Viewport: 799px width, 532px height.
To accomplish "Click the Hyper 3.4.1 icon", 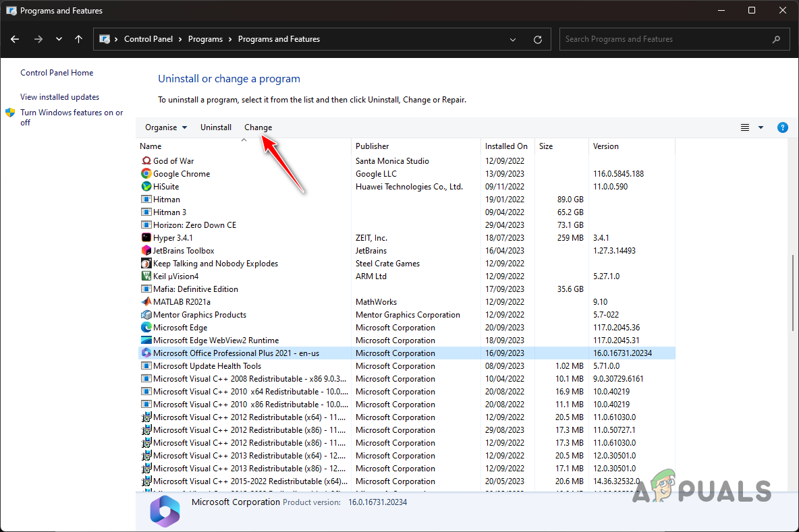I will click(x=146, y=237).
